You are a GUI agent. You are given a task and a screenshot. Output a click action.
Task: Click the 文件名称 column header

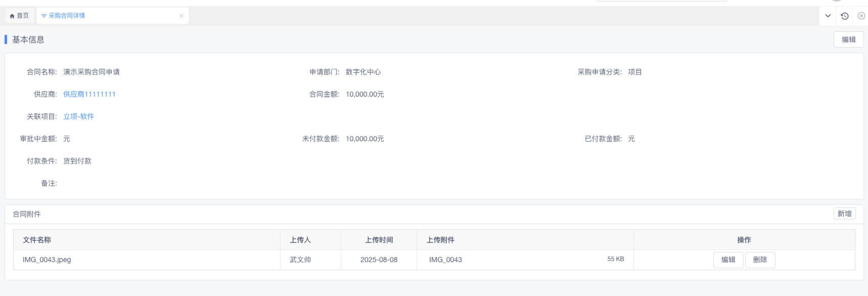coord(37,240)
